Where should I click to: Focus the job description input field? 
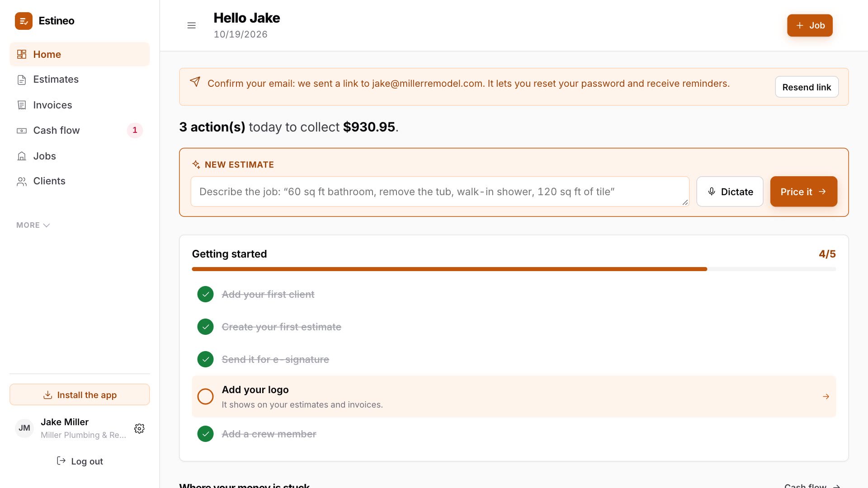pos(440,192)
